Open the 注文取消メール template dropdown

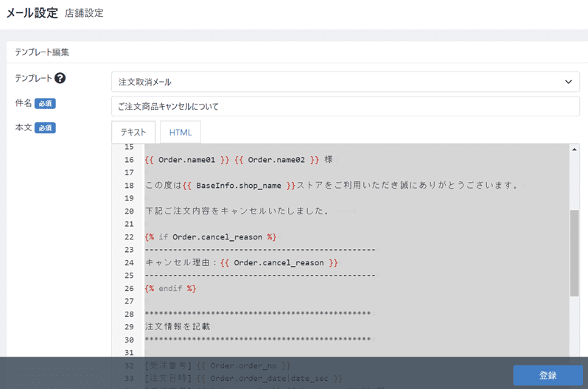click(346, 82)
